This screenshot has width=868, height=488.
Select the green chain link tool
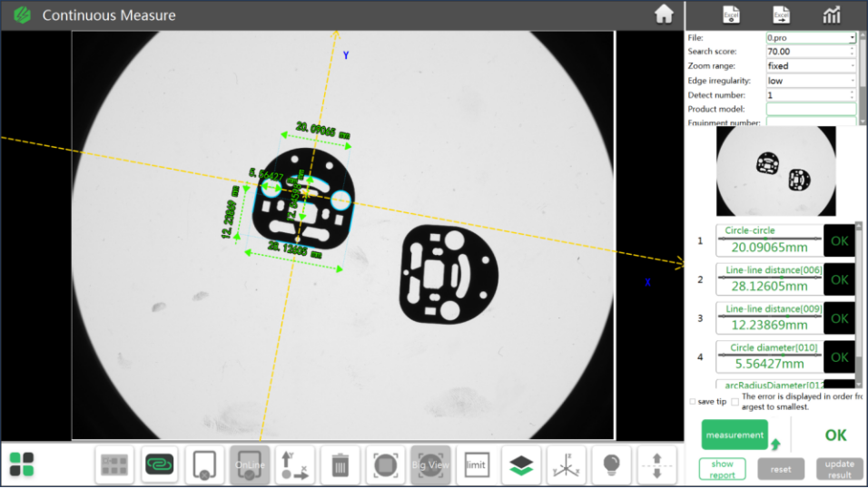[x=160, y=464]
